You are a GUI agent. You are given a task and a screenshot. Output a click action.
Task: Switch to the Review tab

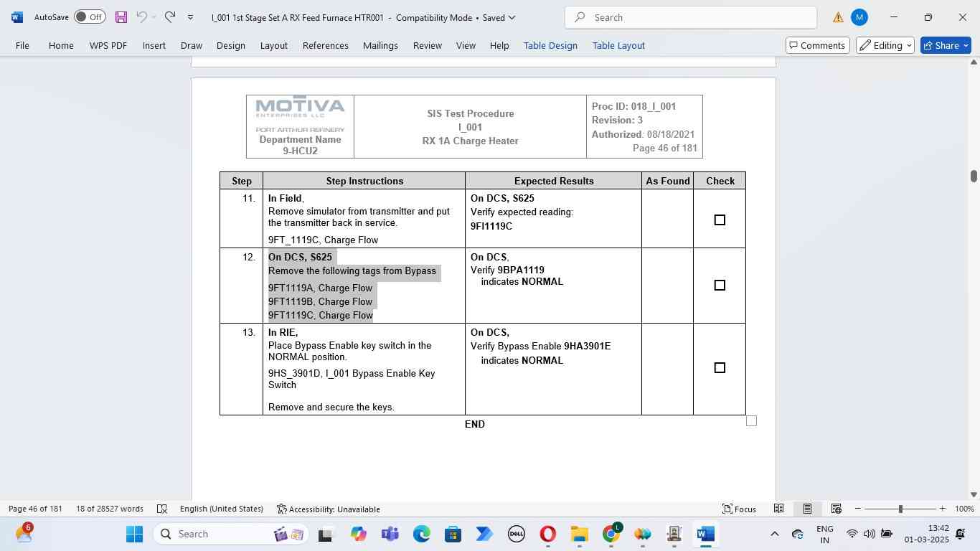(428, 45)
